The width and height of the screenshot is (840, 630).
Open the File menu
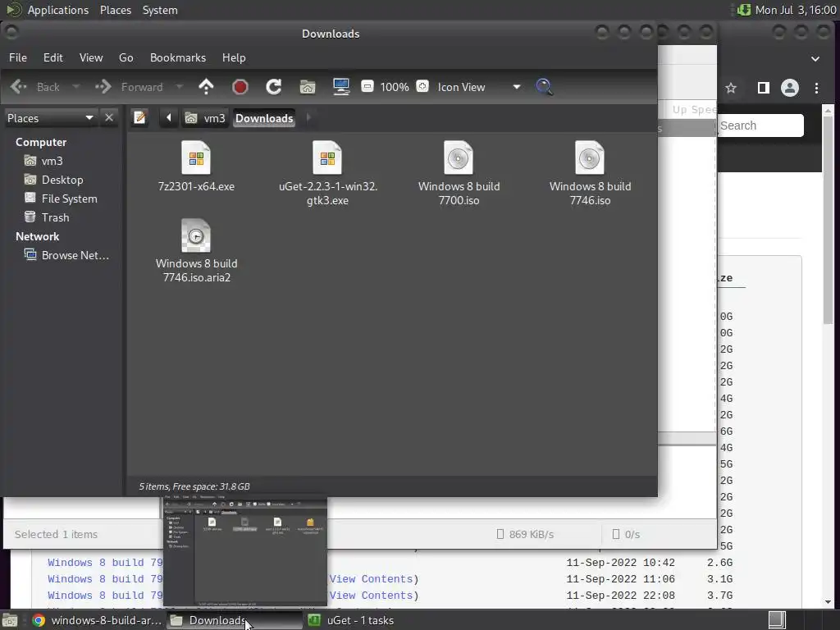click(18, 57)
